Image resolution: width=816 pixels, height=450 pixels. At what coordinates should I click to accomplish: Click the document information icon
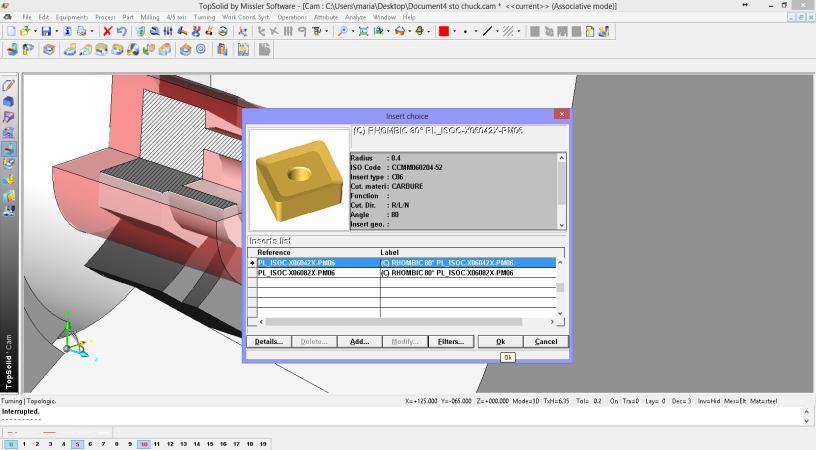pos(68,32)
